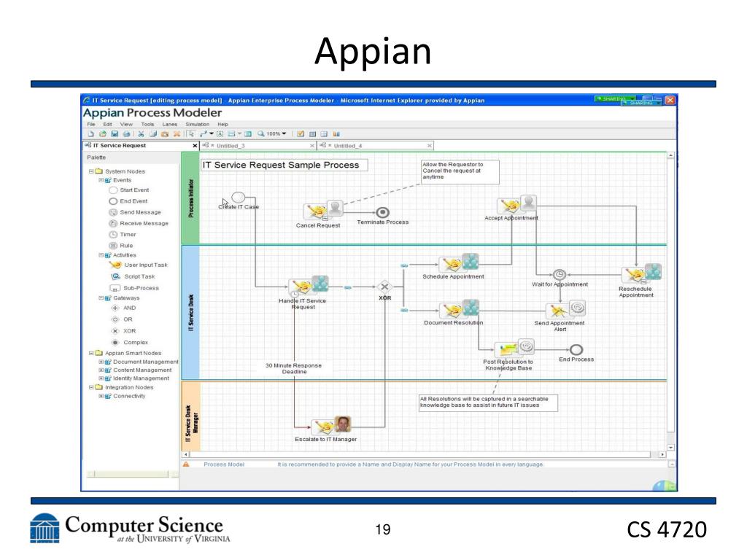Image resolution: width=747 pixels, height=560 pixels.
Task: Click the IT Service Desk lane header
Action: [190, 312]
